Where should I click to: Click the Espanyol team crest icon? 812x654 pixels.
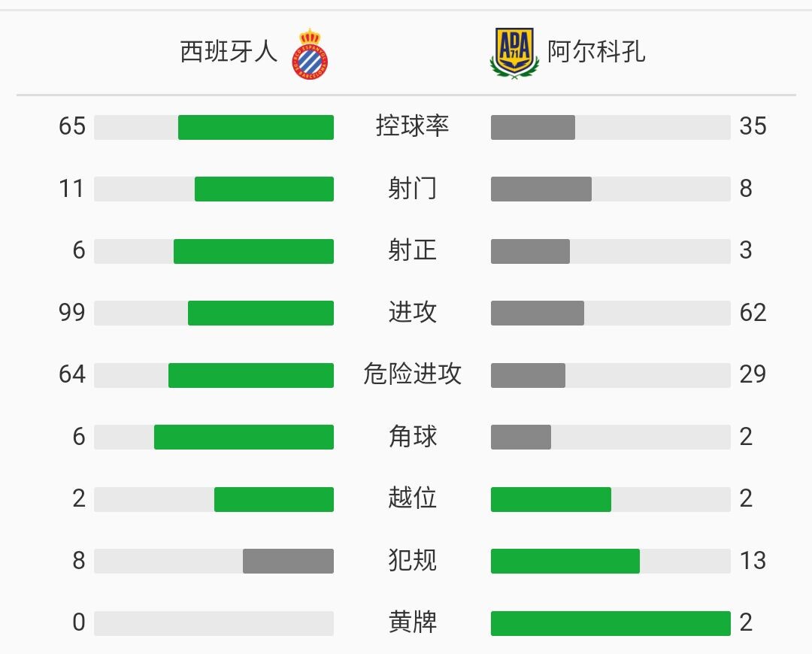(310, 54)
